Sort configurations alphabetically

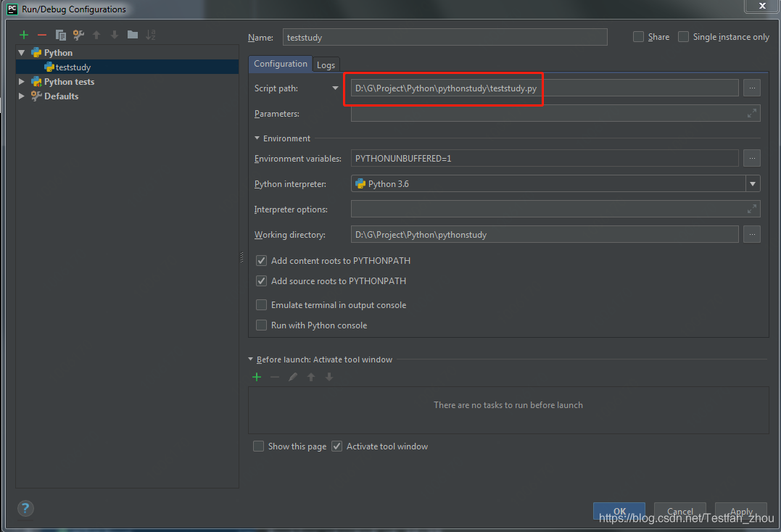click(x=150, y=35)
